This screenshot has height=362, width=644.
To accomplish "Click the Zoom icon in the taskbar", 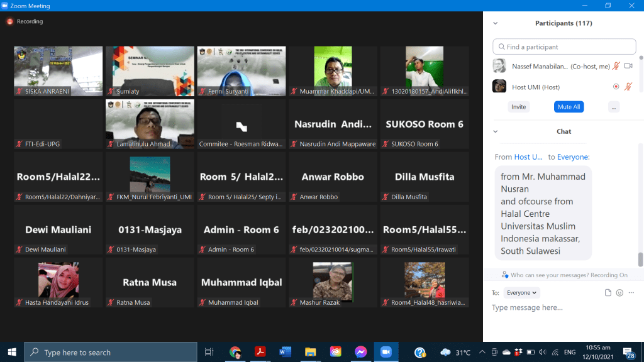I will coord(386,352).
